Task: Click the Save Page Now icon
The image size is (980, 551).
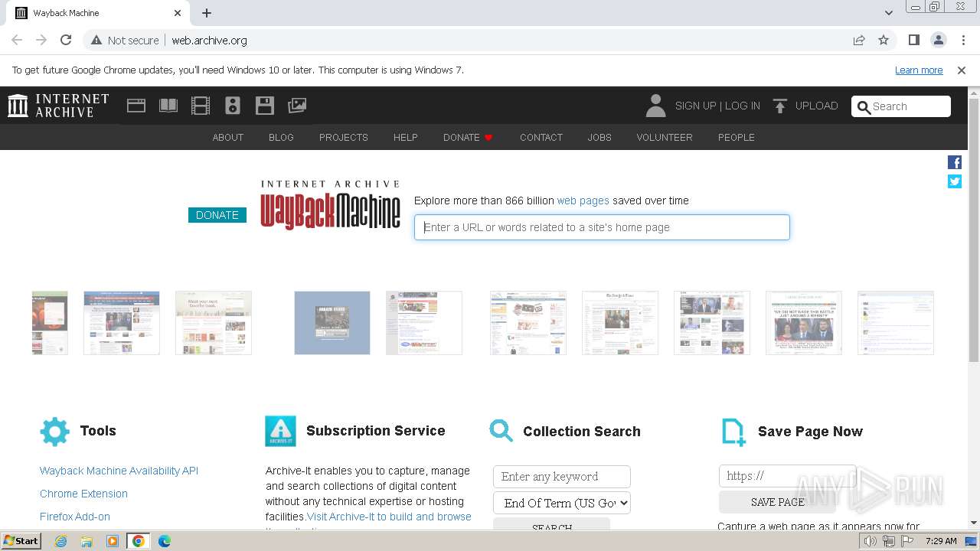Action: (733, 432)
